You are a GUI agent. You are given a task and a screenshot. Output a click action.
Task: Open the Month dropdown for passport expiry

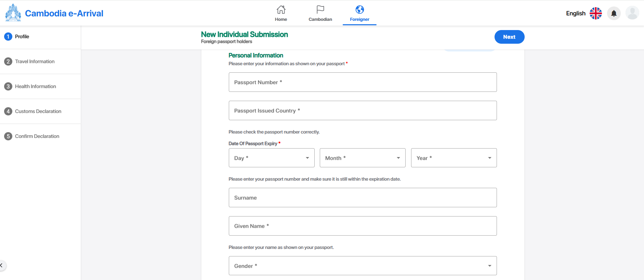point(363,158)
